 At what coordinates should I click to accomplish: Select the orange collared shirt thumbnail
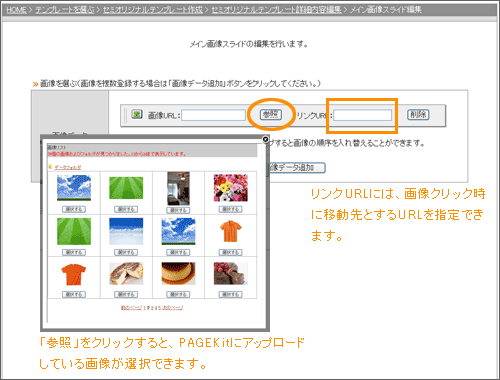[231, 231]
